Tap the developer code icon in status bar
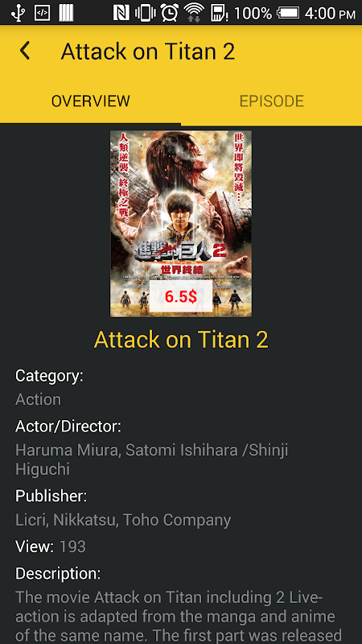The image size is (362, 644). click(42, 13)
